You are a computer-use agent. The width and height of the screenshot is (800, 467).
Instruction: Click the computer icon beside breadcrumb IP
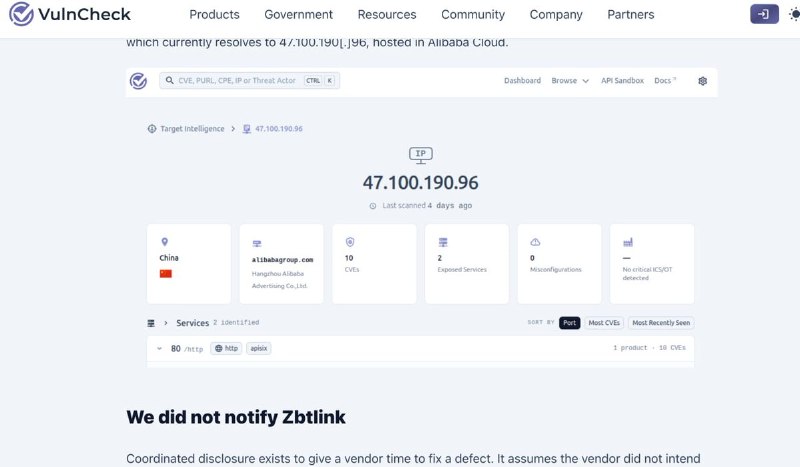pyautogui.click(x=246, y=129)
